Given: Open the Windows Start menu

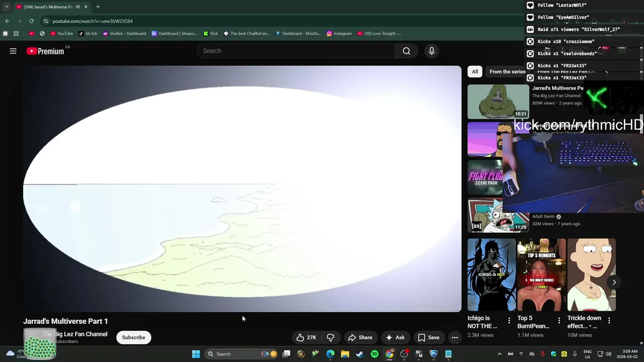Looking at the screenshot, I should [196, 354].
